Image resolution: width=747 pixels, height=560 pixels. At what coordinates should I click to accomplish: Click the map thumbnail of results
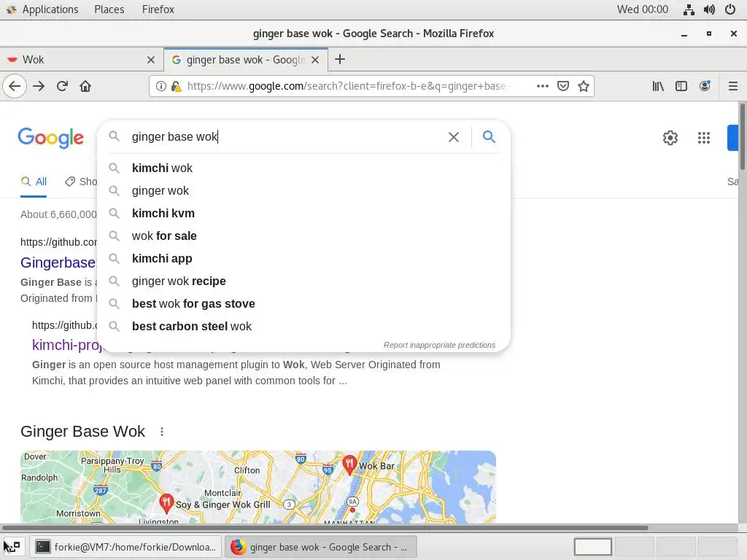coord(258,487)
